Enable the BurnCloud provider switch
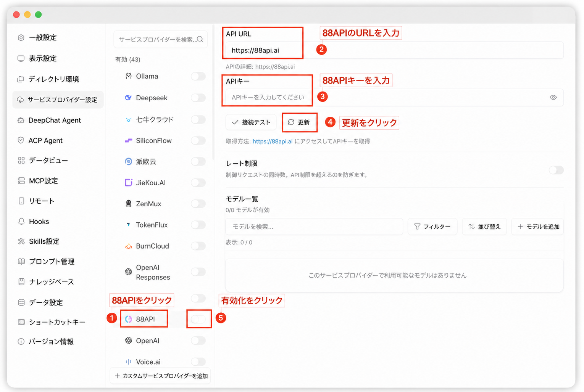Screen dimensions: 584x392 point(198,246)
